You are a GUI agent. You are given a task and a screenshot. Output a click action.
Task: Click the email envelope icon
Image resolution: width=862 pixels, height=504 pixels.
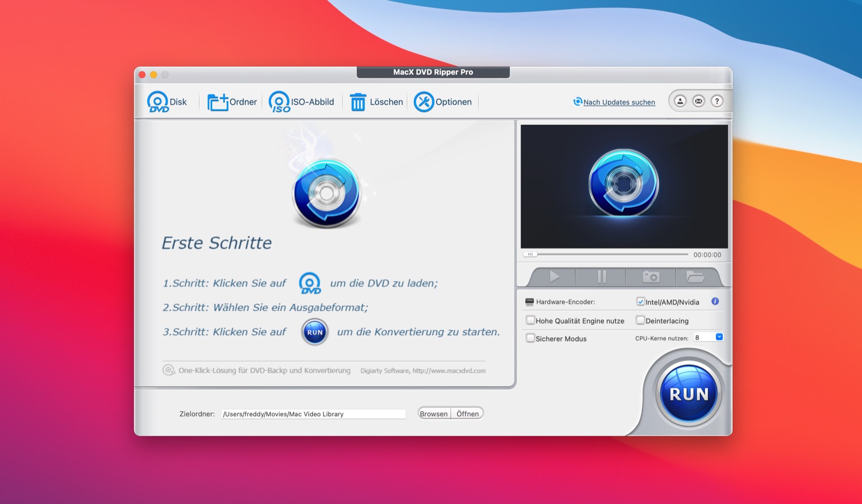point(698,101)
